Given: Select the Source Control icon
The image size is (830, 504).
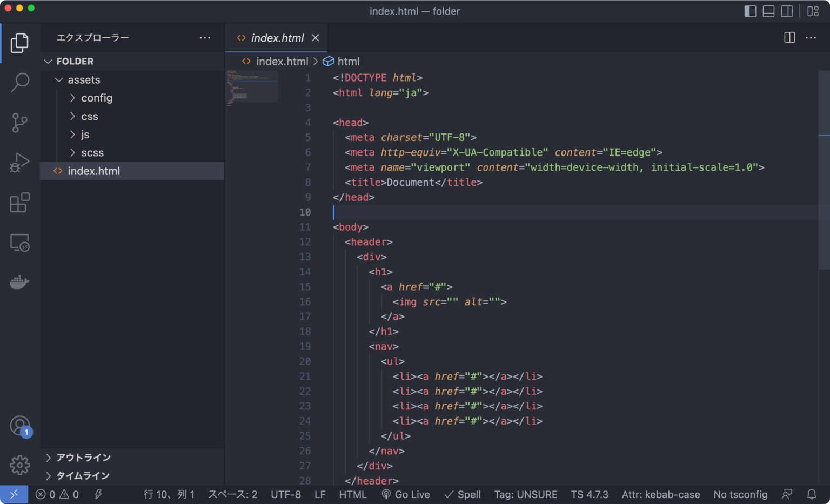Looking at the screenshot, I should tap(20, 123).
